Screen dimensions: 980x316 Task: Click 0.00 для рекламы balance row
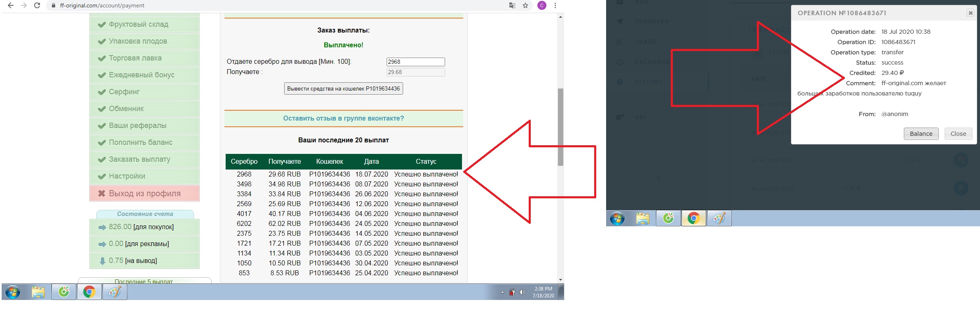click(x=145, y=244)
